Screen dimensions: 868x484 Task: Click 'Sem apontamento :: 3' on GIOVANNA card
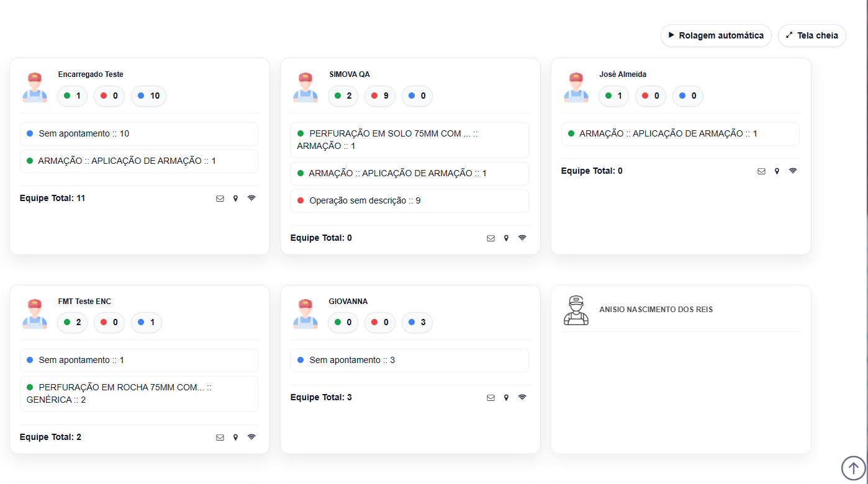coord(409,361)
